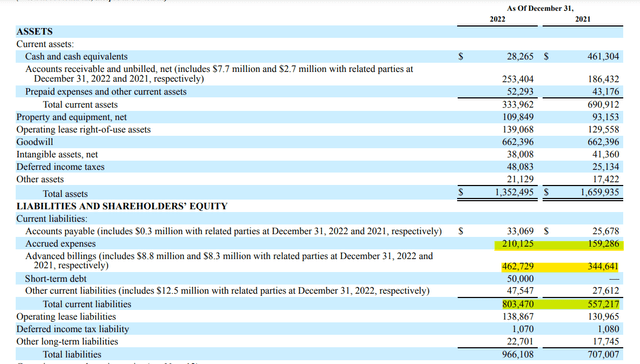This screenshot has height=364, width=640.
Task: Select the 2021 prepaid expenses value 43,176
Action: click(x=606, y=91)
